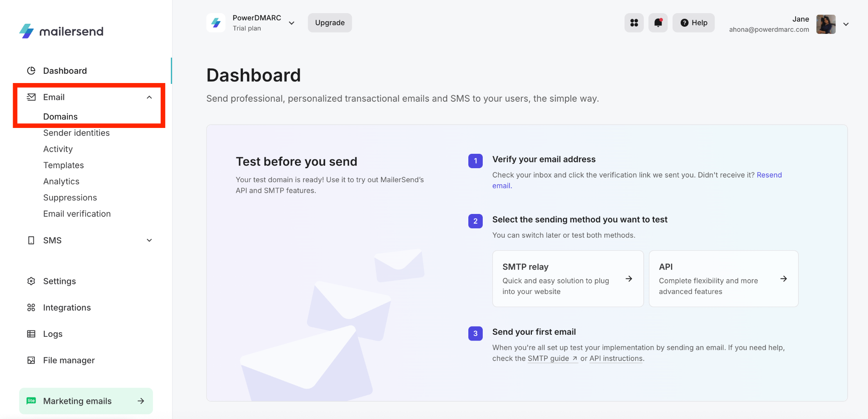Click 'Send your first email' heading

coord(534,332)
